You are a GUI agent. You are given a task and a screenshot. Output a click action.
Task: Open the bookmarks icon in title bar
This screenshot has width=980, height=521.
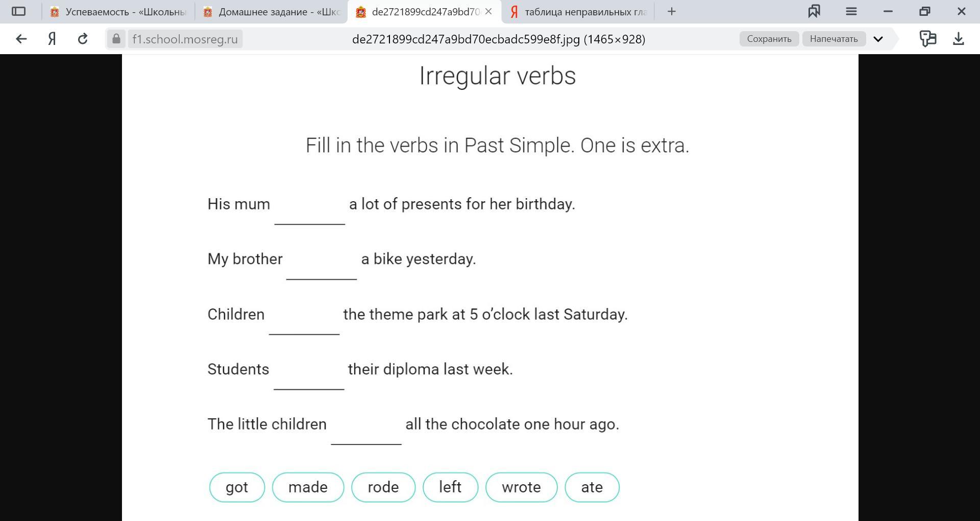click(814, 11)
